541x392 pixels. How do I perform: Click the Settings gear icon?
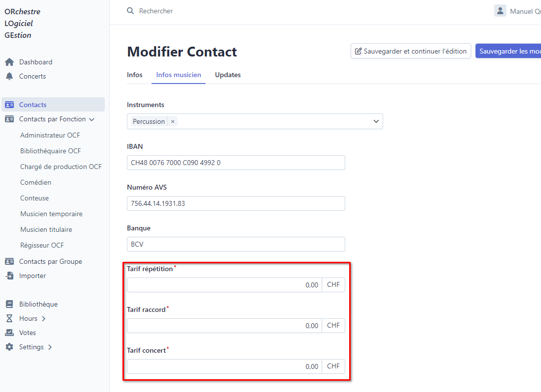9,347
